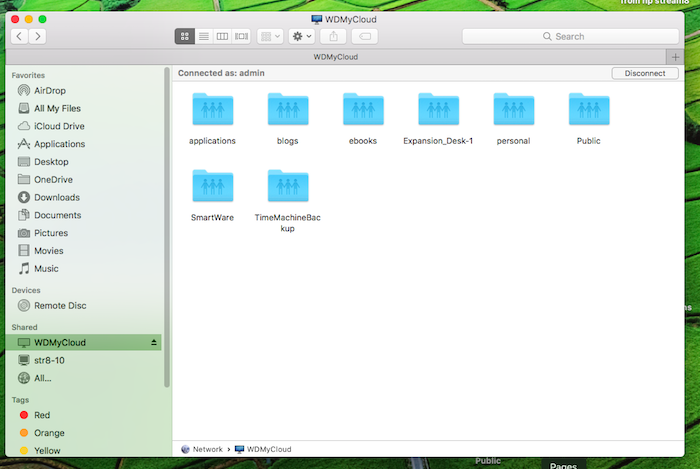Image resolution: width=700 pixels, height=469 pixels.
Task: Switch to list view in toolbar
Action: pyautogui.click(x=204, y=37)
